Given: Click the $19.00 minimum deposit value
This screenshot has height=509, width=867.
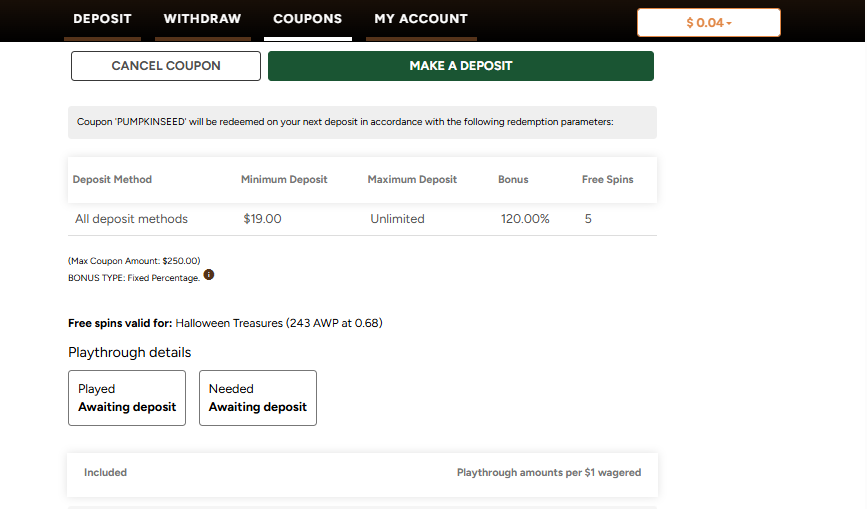Looking at the screenshot, I should coord(262,219).
